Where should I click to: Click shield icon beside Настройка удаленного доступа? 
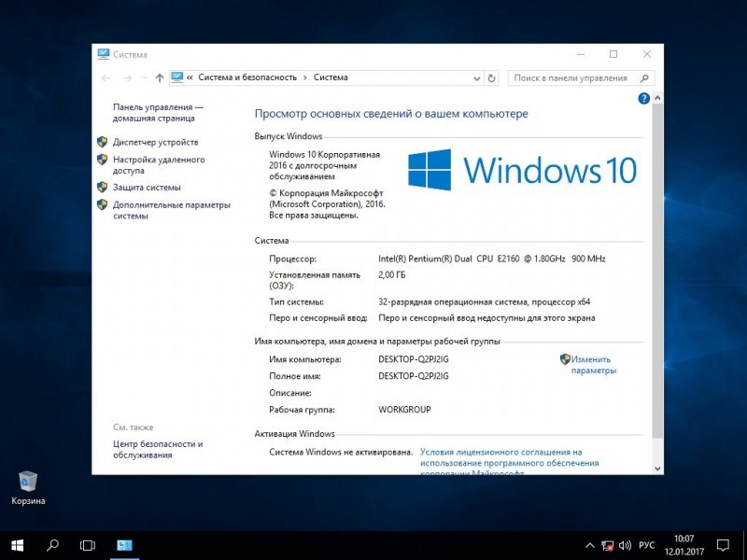(x=102, y=159)
